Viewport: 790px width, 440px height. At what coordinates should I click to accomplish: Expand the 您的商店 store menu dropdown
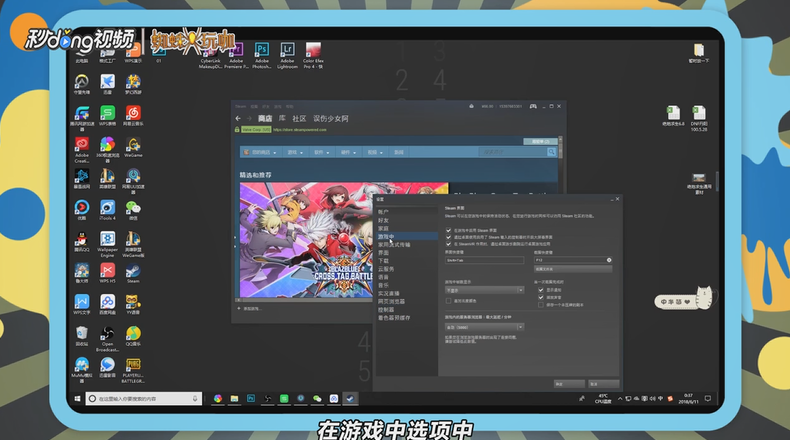click(260, 152)
